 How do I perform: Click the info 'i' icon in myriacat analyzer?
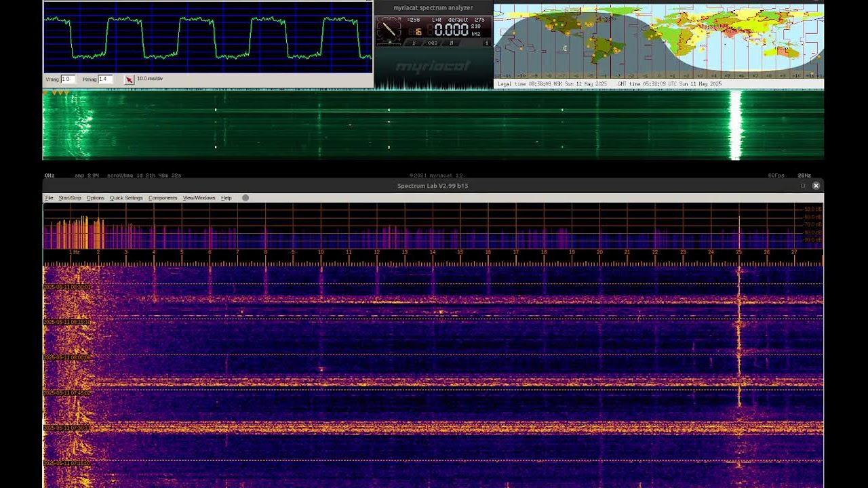(x=486, y=43)
